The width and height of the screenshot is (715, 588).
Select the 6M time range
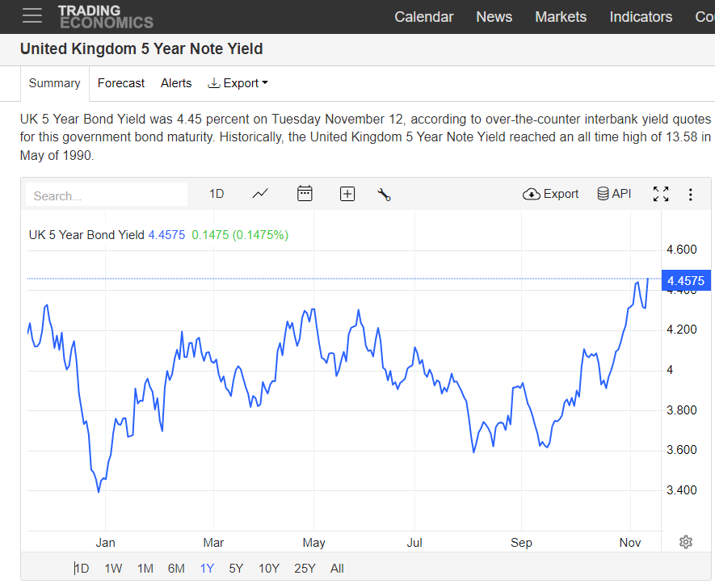(176, 569)
